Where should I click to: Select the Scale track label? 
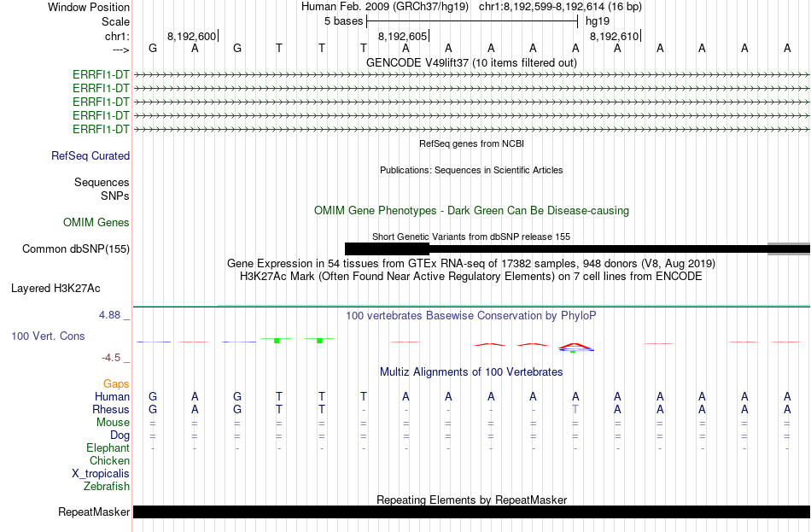(115, 21)
